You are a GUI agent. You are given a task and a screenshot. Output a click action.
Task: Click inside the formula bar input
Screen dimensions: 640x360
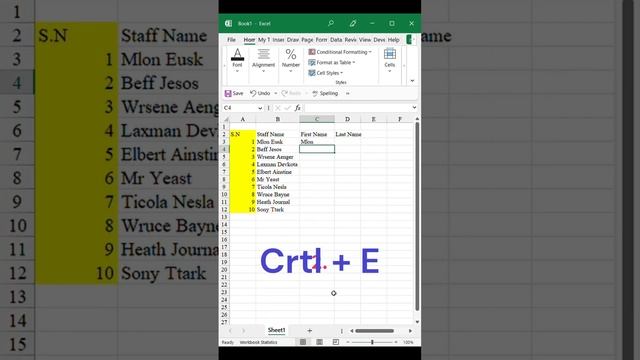tap(357, 108)
